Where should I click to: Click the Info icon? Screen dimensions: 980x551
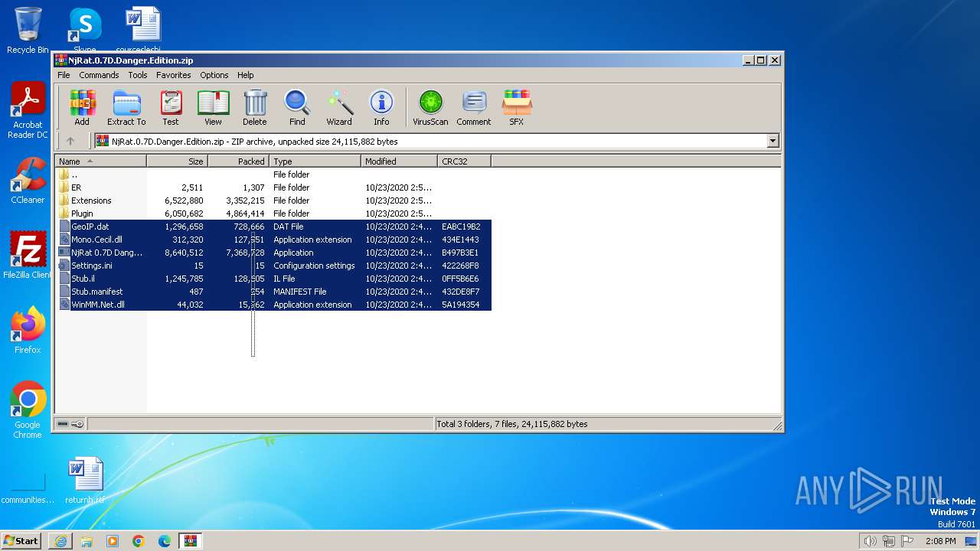point(381,108)
